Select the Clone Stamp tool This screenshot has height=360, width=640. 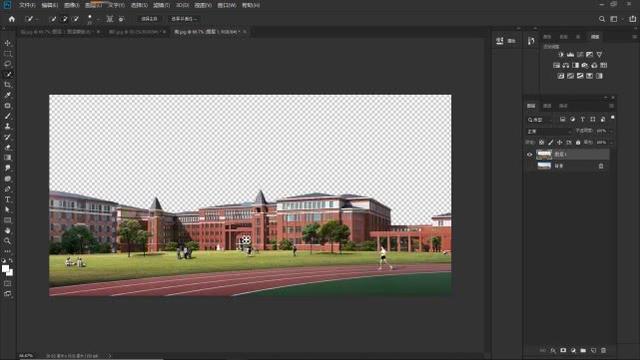pos(7,127)
